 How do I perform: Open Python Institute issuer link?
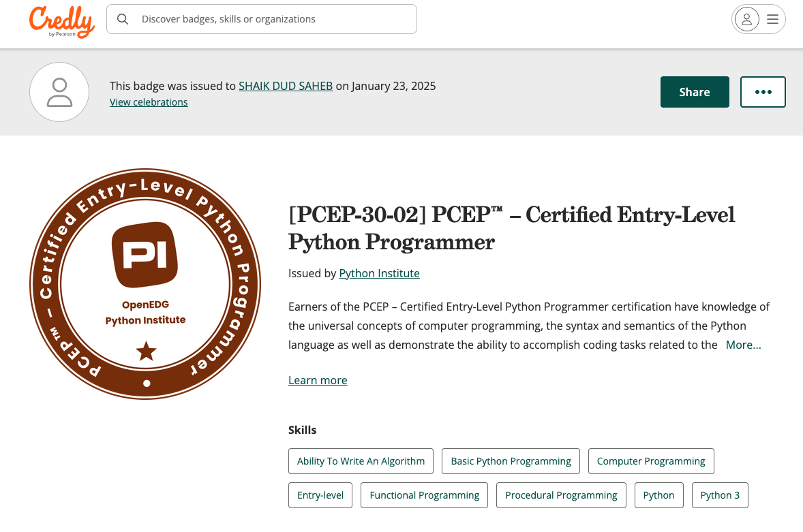(x=379, y=273)
